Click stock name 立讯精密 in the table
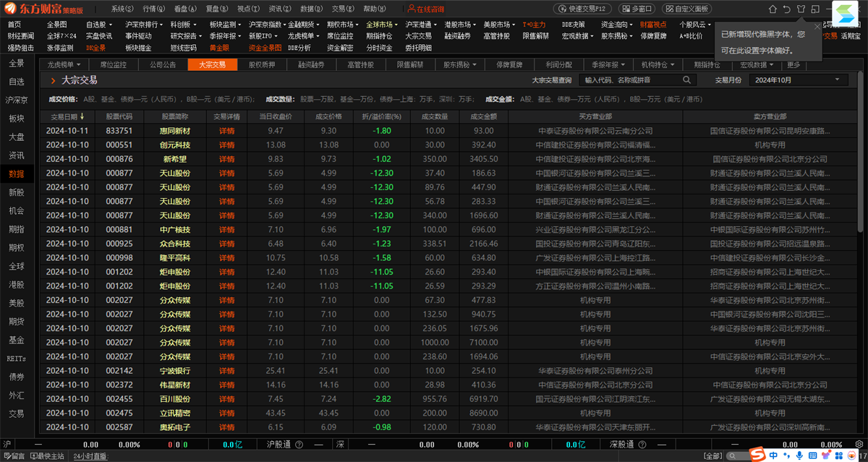This screenshot has height=462, width=868. coord(175,412)
